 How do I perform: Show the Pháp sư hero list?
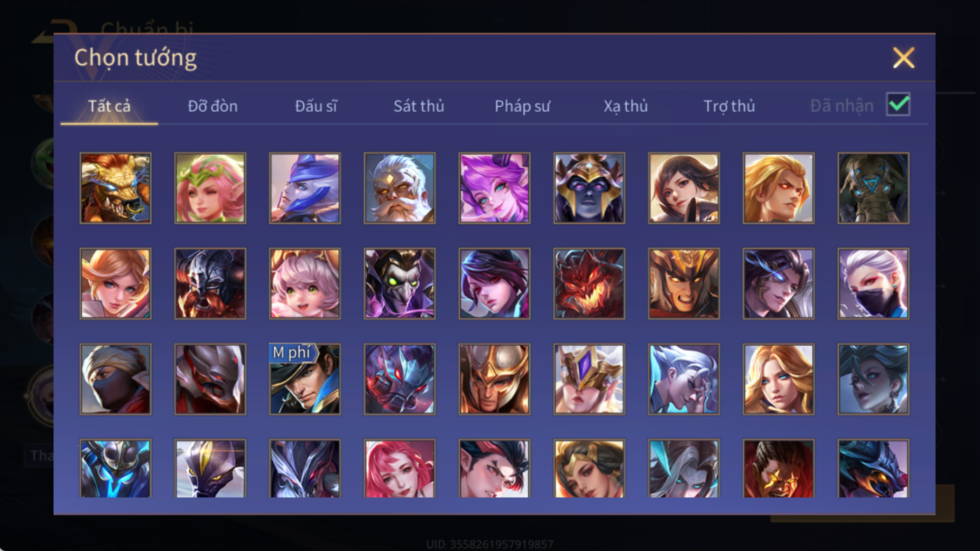click(522, 106)
